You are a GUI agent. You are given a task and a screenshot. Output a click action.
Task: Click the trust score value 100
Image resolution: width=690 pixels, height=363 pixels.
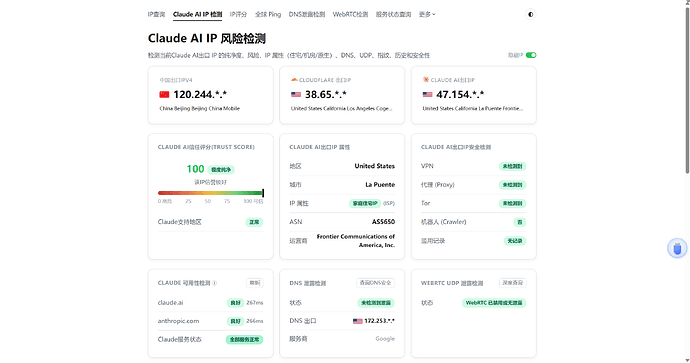point(195,169)
